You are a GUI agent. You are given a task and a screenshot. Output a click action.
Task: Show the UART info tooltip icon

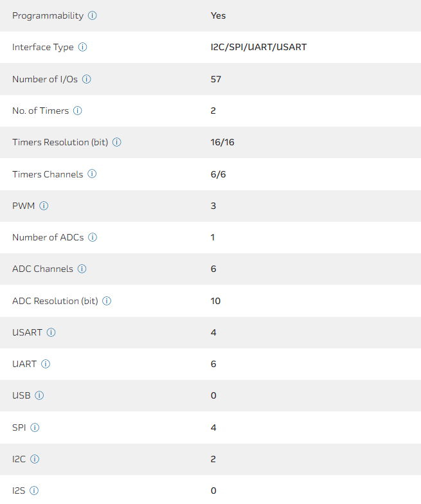point(46,364)
